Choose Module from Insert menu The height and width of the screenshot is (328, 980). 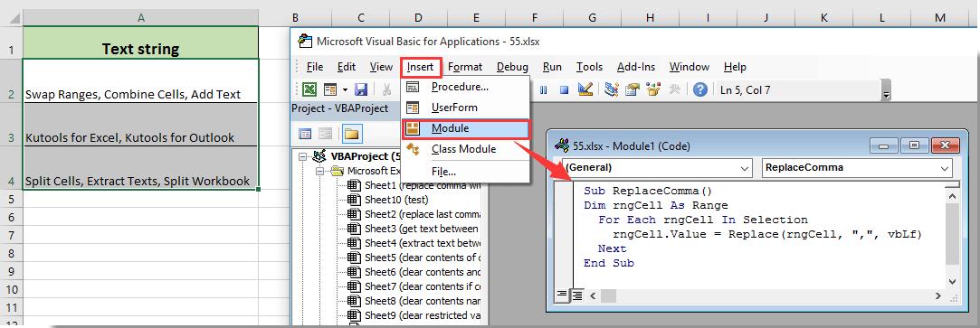coord(466,128)
